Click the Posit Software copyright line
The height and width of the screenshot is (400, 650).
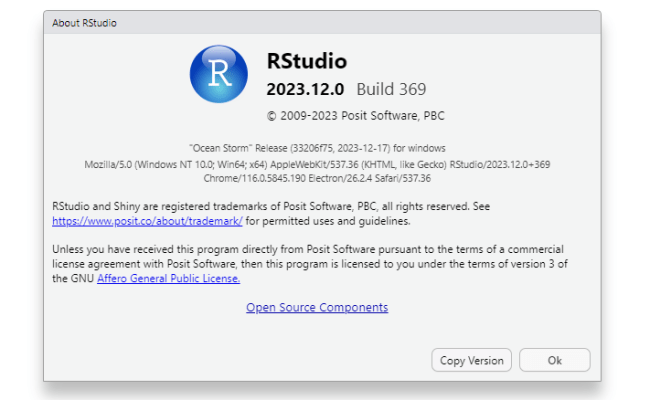pos(356,116)
